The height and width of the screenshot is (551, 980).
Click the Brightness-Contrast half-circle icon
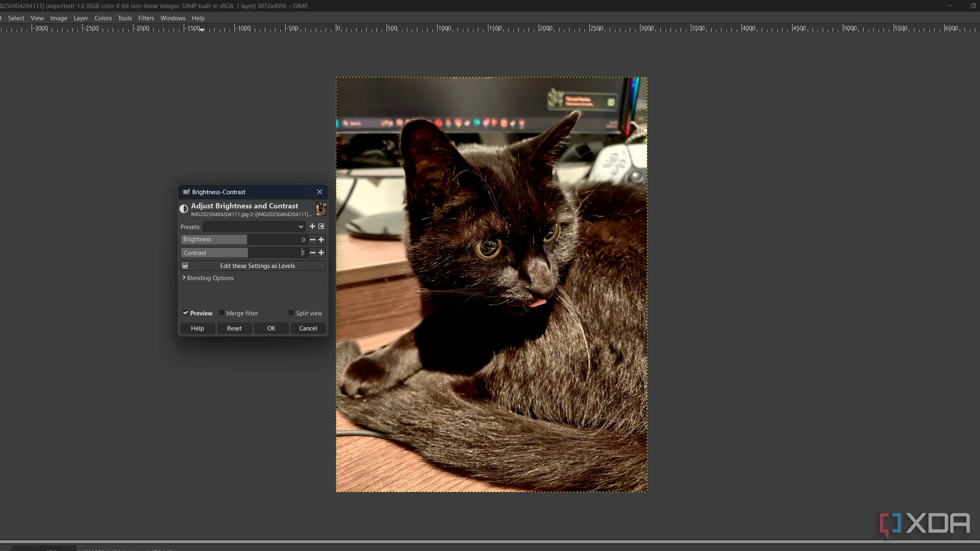(x=184, y=209)
